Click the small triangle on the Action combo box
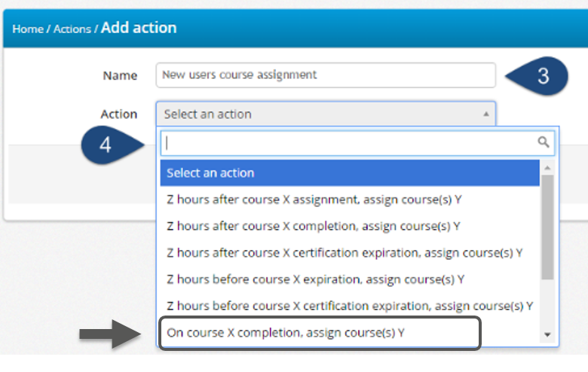 [486, 114]
